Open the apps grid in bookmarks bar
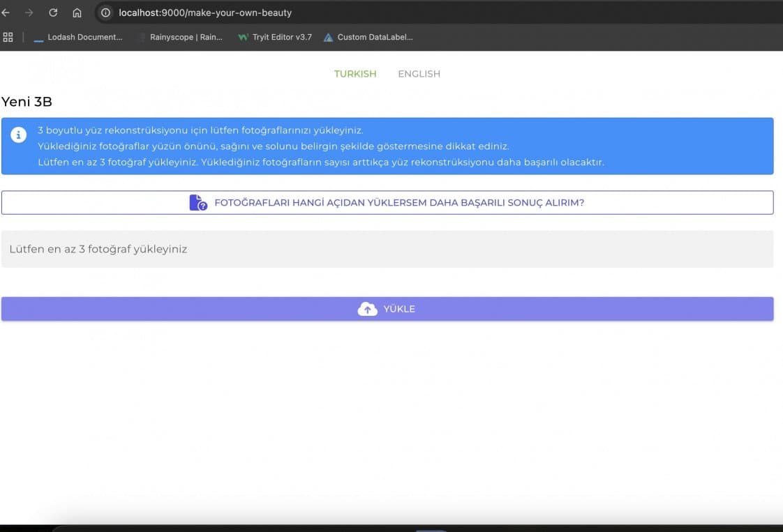Image resolution: width=783 pixels, height=532 pixels. click(8, 37)
